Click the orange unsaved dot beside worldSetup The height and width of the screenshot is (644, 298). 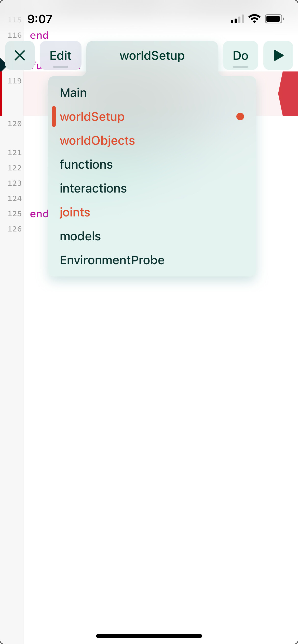(240, 116)
